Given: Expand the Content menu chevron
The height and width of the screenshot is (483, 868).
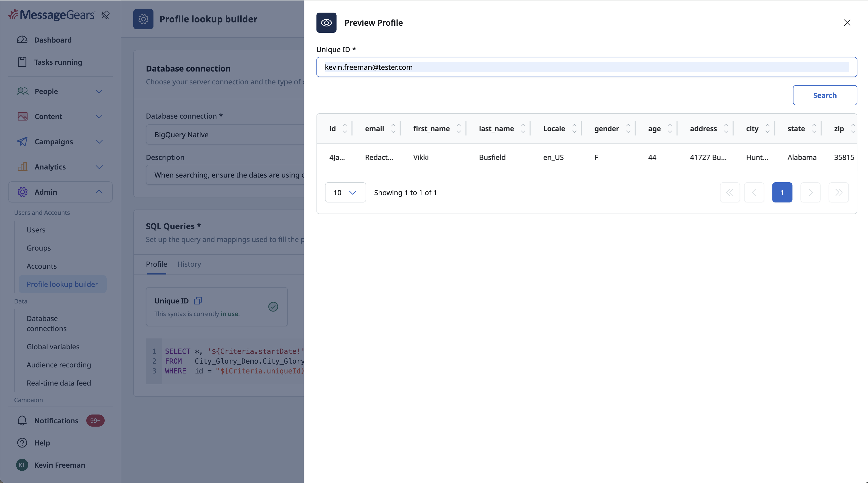Looking at the screenshot, I should 99,116.
